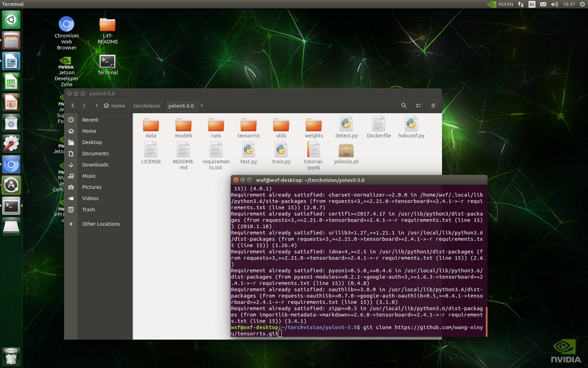Select the tensorrtx folder

click(x=248, y=126)
